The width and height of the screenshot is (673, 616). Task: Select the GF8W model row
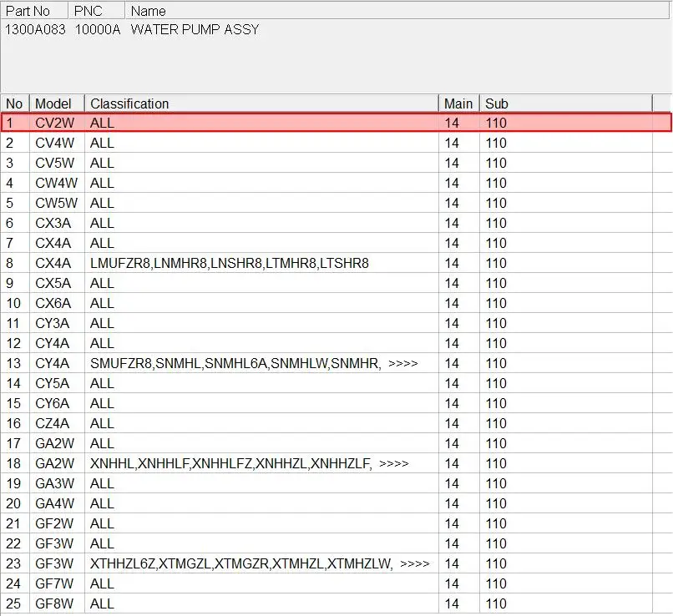point(336,603)
